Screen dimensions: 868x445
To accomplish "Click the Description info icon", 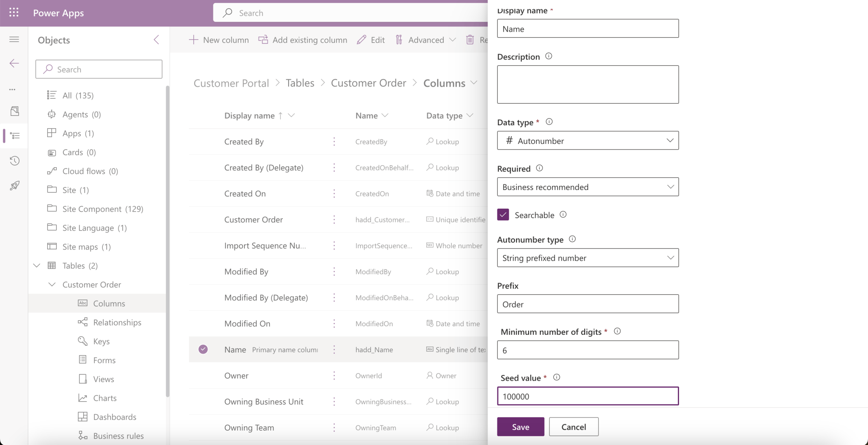I will (549, 56).
